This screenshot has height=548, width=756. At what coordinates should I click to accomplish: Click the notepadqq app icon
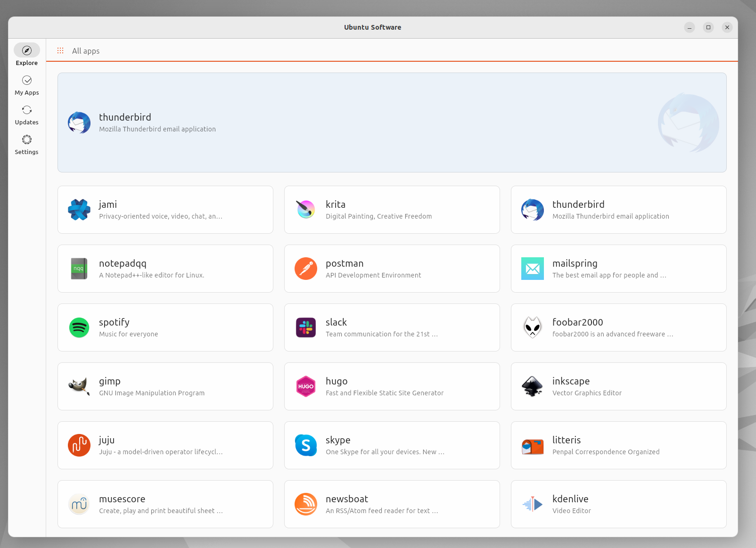tap(79, 269)
